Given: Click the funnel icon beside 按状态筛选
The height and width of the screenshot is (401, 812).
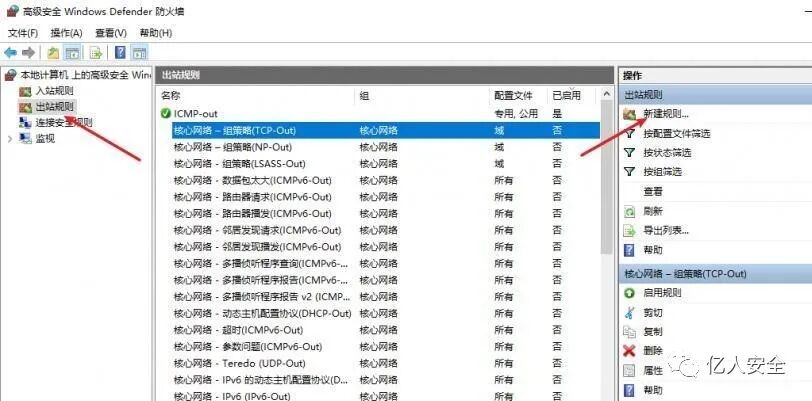Looking at the screenshot, I should pos(629,153).
